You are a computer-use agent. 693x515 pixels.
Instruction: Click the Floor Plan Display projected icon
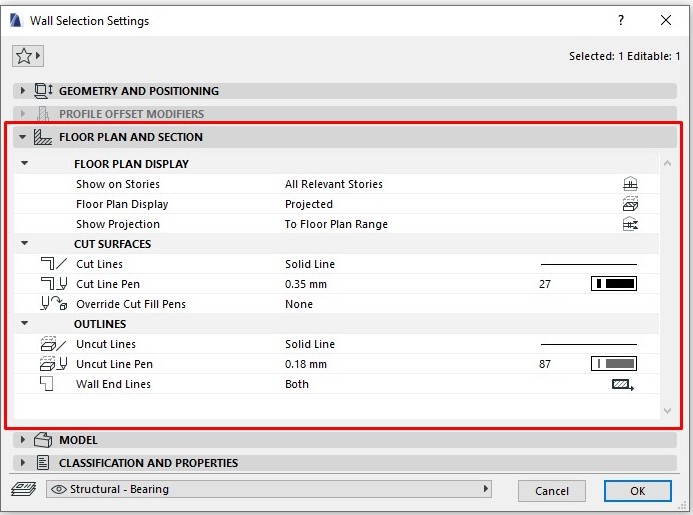629,204
